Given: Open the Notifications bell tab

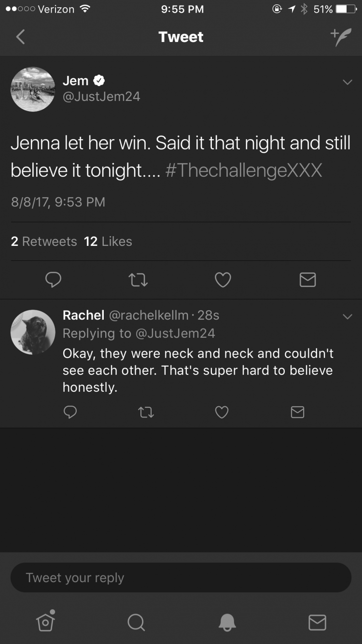Looking at the screenshot, I should [x=227, y=622].
